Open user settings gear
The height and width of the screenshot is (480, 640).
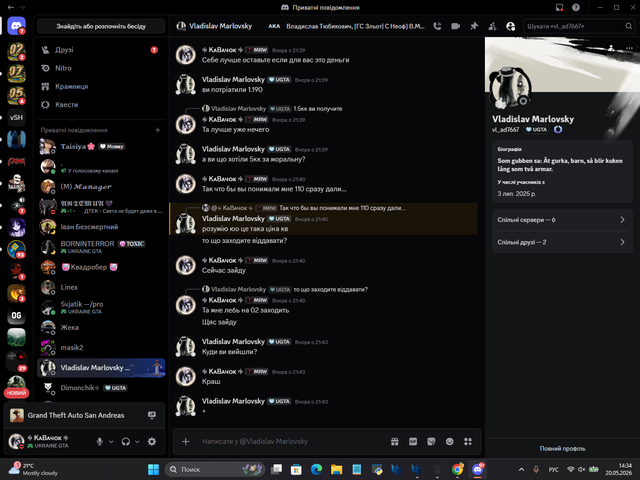coord(152,441)
